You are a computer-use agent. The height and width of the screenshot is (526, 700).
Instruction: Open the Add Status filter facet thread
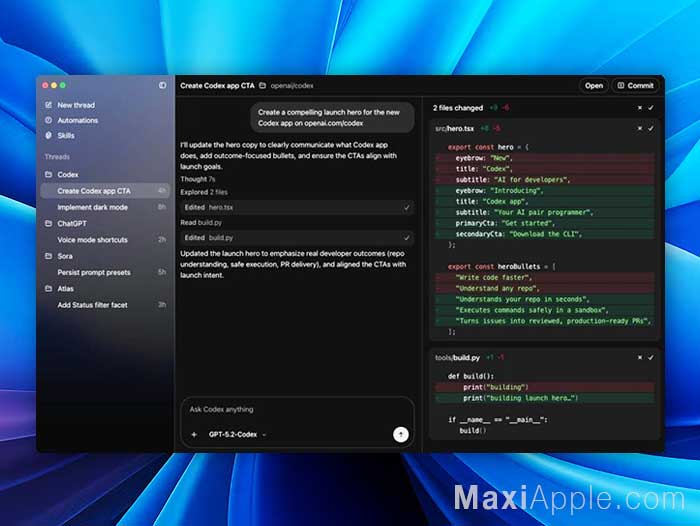click(105, 305)
